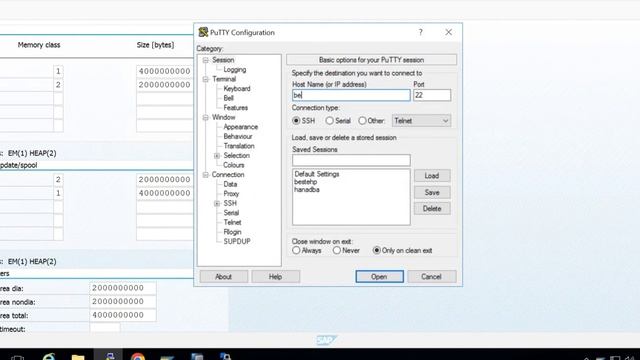This screenshot has width=640, height=360.
Task: Cancel the PuTTY Configuration dialog
Action: (x=431, y=277)
